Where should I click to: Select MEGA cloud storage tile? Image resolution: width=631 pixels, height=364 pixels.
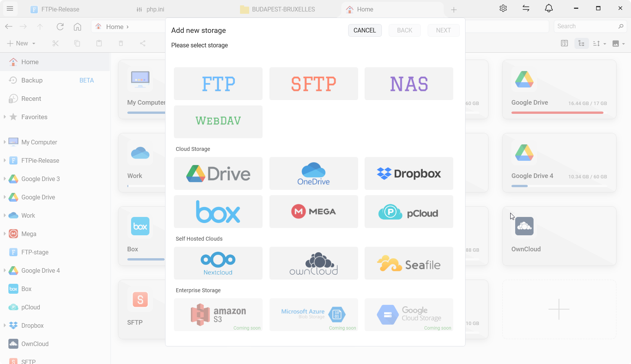click(314, 212)
